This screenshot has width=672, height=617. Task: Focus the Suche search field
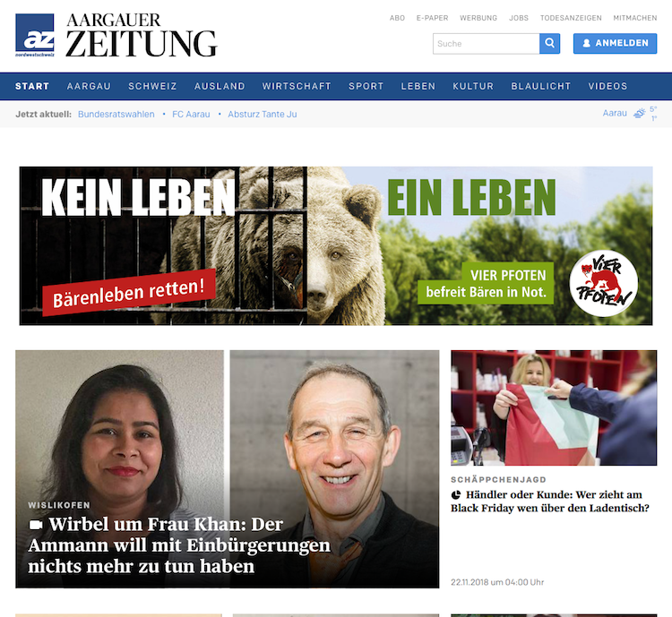pos(486,43)
